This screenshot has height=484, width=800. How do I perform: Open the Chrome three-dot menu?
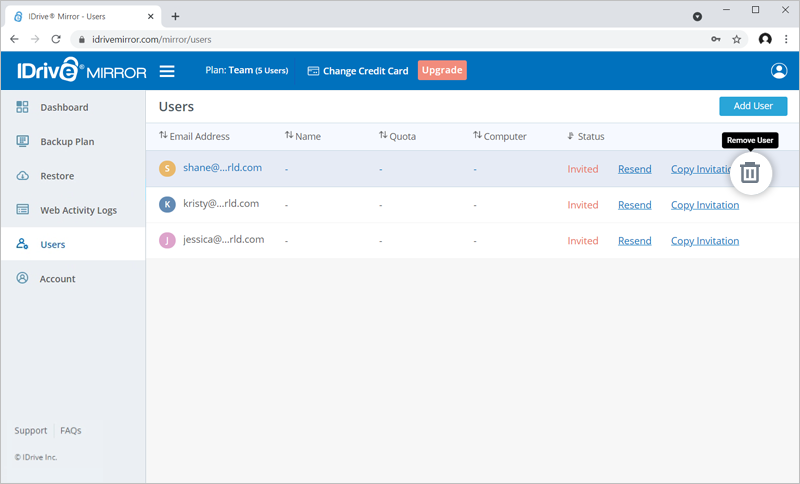[786, 39]
